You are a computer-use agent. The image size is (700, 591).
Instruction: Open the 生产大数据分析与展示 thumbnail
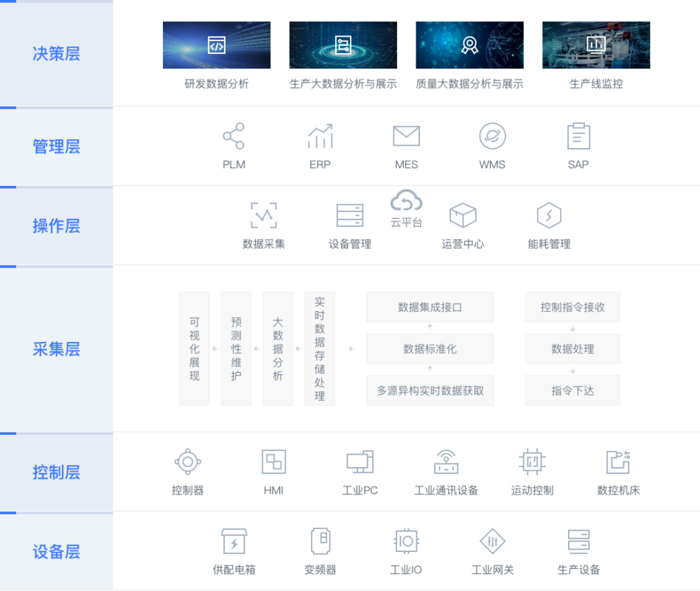(343, 45)
